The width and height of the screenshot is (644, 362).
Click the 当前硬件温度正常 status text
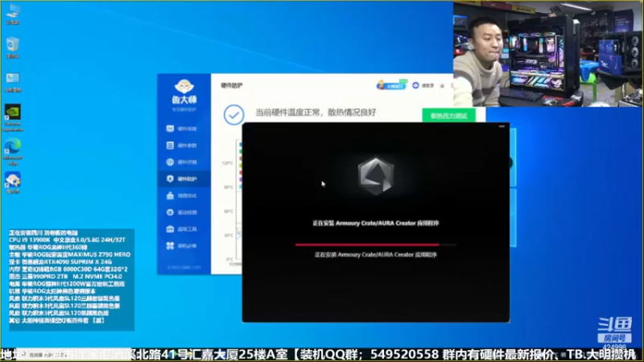316,113
